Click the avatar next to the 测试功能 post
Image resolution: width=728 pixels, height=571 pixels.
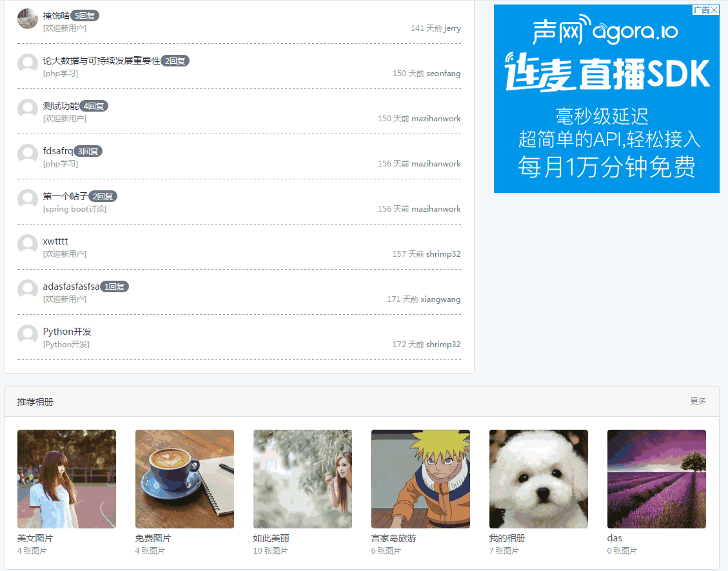coord(28,109)
